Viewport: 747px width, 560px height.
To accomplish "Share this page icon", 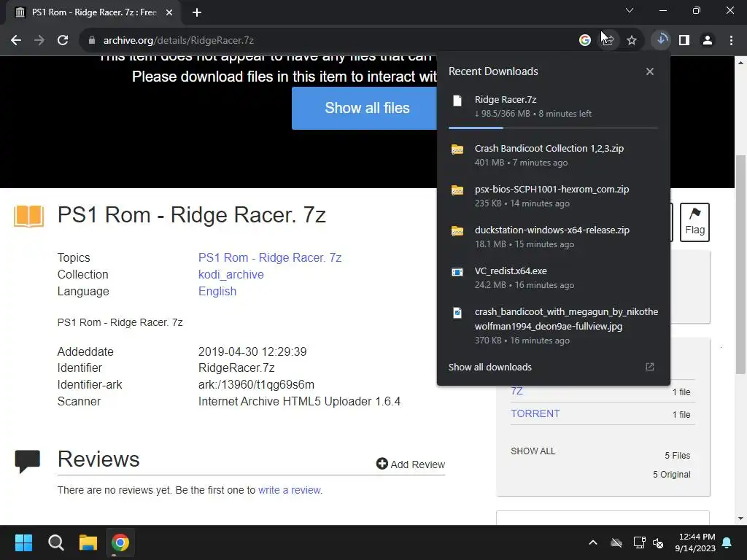I will tap(608, 41).
